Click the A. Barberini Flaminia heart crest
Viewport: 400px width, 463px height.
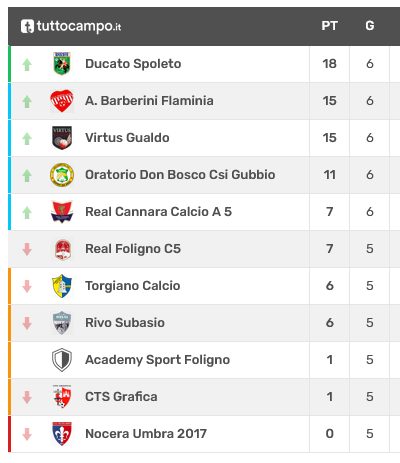pos(62,101)
